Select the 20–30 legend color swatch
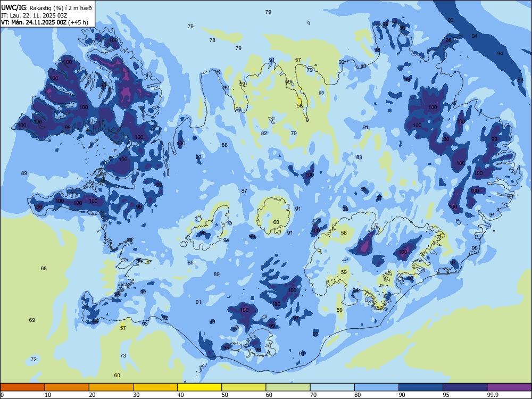The image size is (532, 399). [111, 387]
